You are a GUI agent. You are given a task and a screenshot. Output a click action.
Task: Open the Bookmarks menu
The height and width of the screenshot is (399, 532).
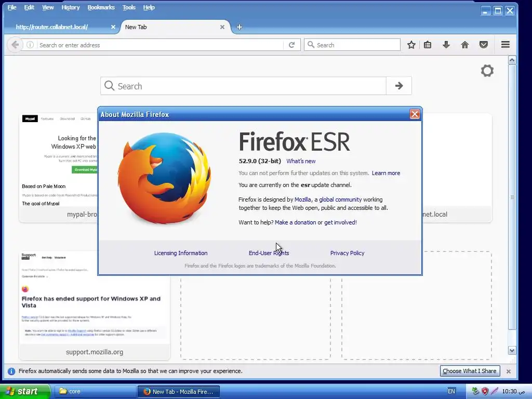101,7
